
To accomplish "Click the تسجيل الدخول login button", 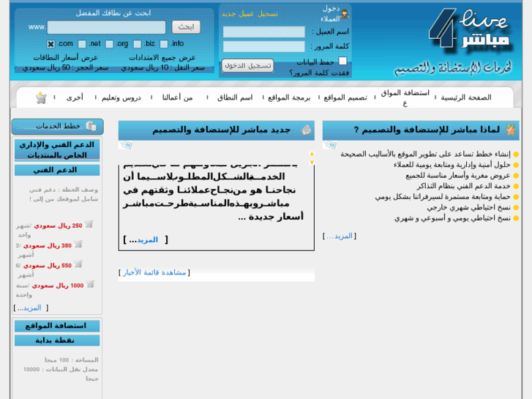I will point(247,66).
